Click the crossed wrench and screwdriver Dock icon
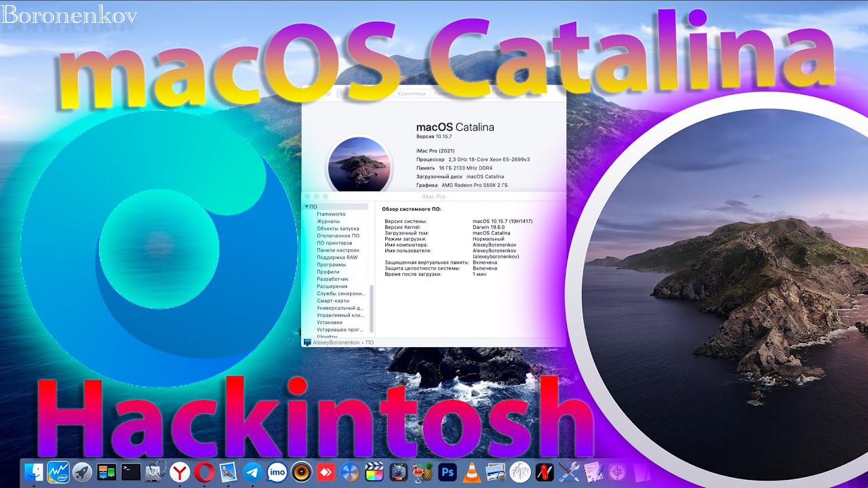Image resolution: width=868 pixels, height=488 pixels. click(x=569, y=472)
